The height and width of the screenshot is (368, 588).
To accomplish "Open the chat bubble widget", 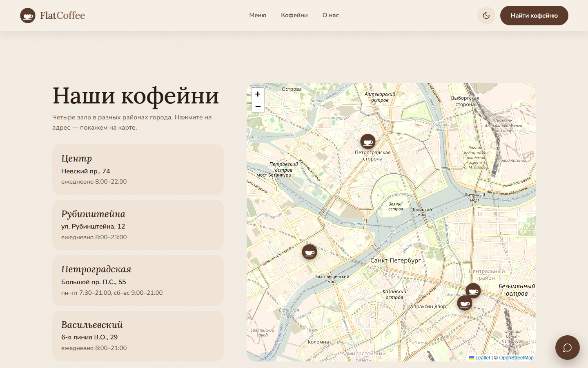I will click(x=568, y=348).
